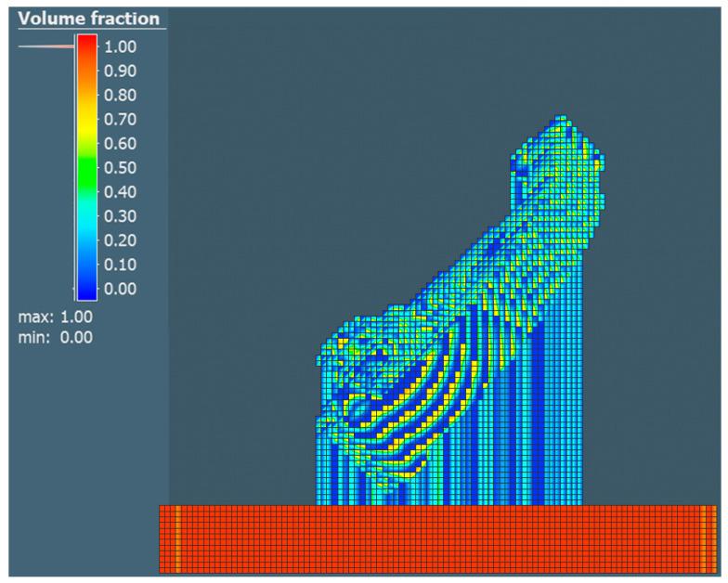Select the 0.00 legend tick label
Image resolution: width=728 pixels, height=583 pixels.
(x=122, y=289)
